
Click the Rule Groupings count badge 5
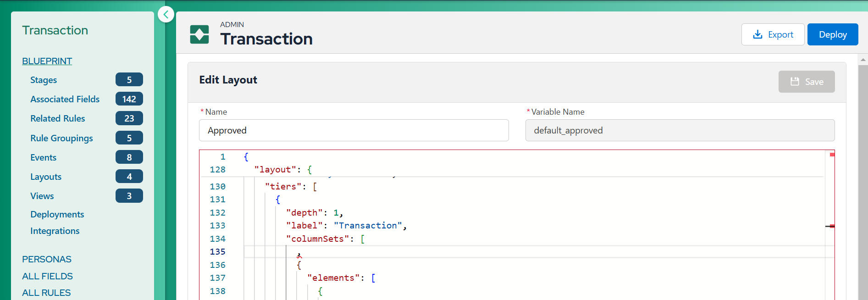[129, 138]
